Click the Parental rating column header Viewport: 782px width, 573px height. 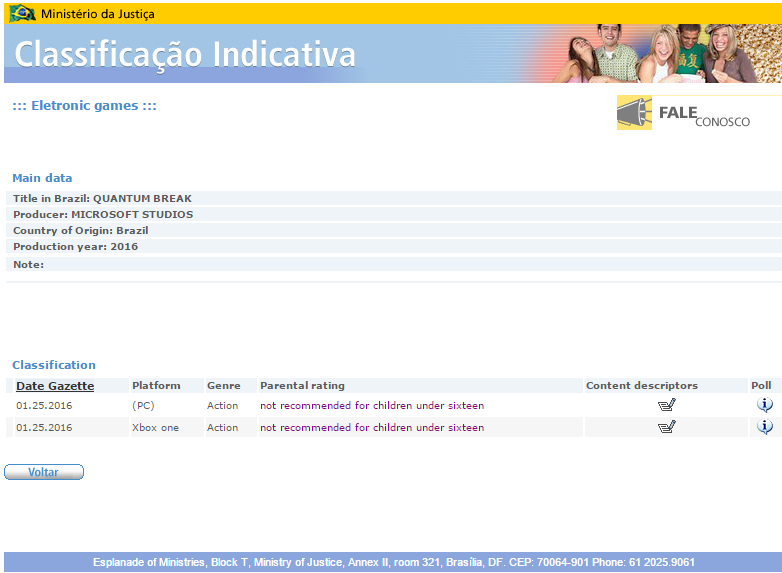click(x=302, y=385)
